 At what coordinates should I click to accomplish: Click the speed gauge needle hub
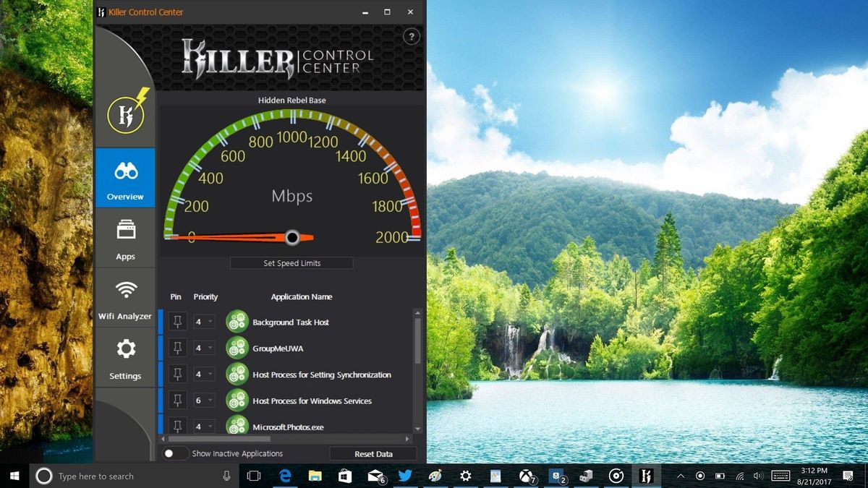coord(292,237)
